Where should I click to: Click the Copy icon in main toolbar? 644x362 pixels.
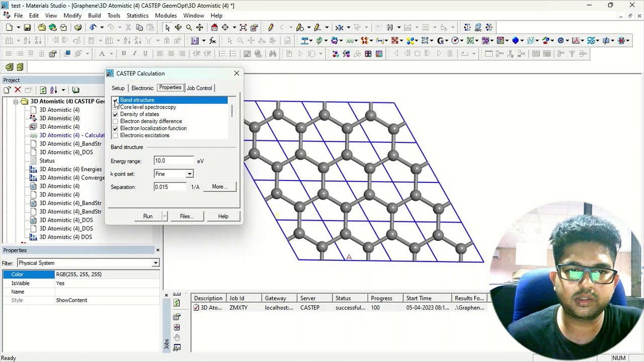[x=139, y=28]
